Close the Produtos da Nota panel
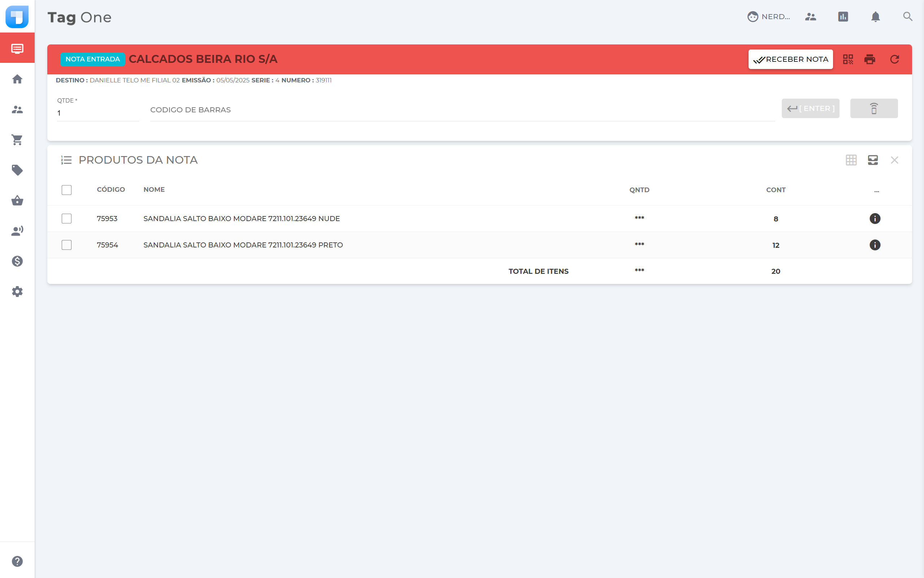Image resolution: width=924 pixels, height=578 pixels. coord(895,160)
